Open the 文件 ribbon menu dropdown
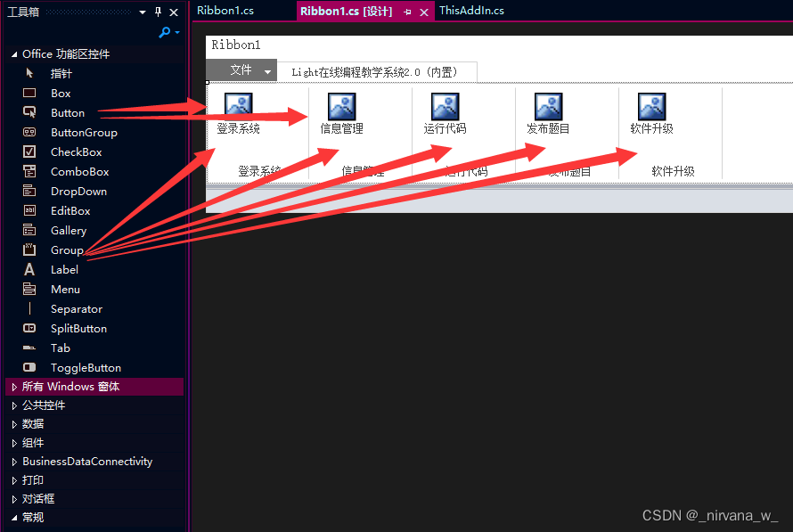This screenshot has width=793, height=532. [267, 71]
